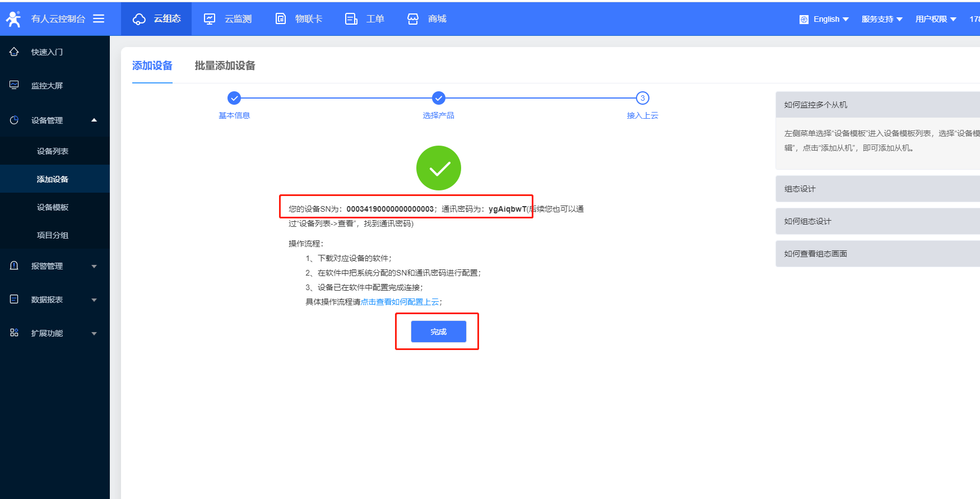Image resolution: width=980 pixels, height=499 pixels.
Task: Click the 云监测 monitor icon
Action: (210, 19)
